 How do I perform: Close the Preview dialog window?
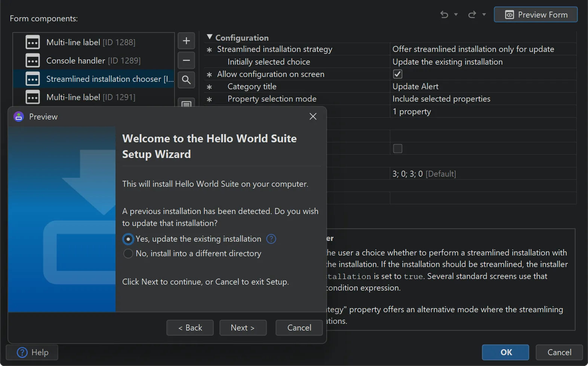(x=313, y=117)
